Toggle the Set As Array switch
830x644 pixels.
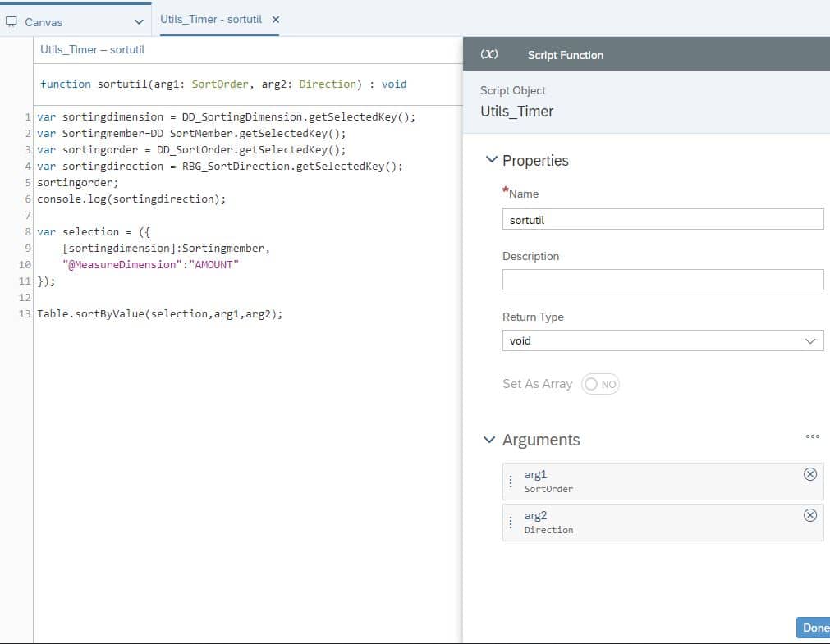(x=600, y=384)
